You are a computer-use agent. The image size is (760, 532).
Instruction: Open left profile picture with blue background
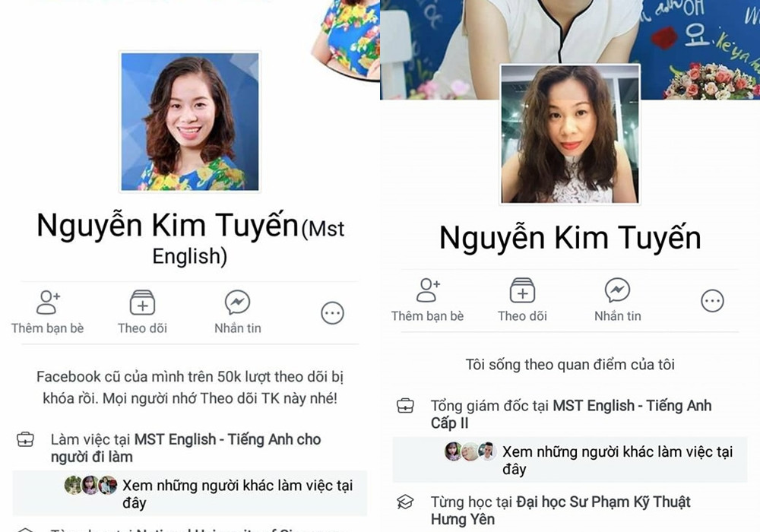click(190, 121)
